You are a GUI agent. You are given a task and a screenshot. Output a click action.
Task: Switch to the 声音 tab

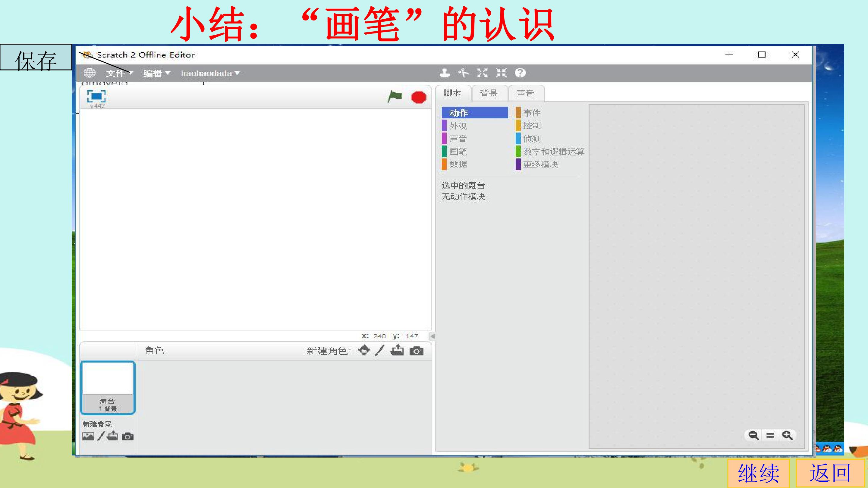coord(525,93)
